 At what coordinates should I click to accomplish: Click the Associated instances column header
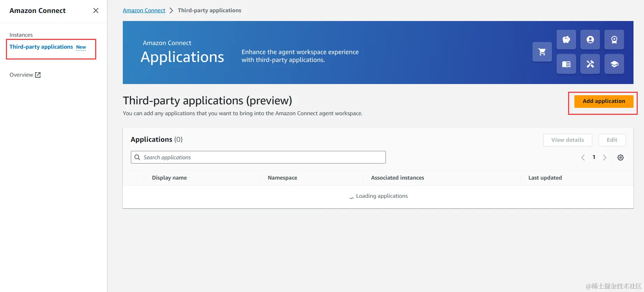397,178
